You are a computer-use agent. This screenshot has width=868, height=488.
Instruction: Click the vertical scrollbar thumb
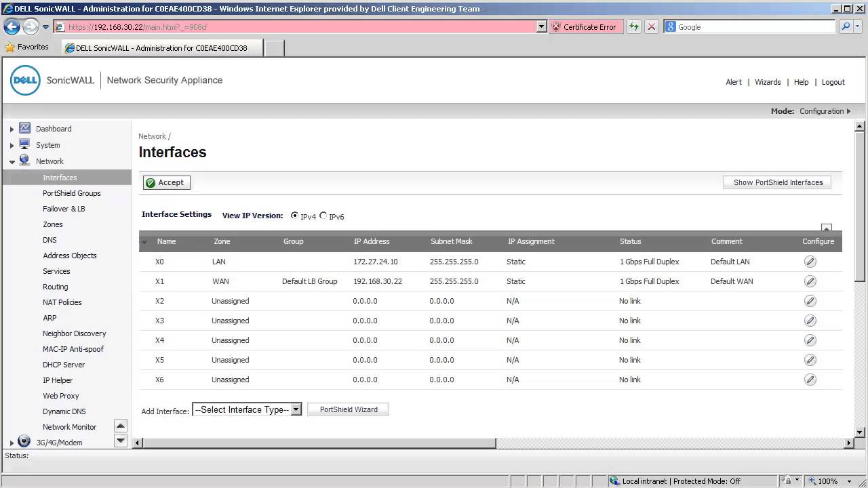(x=860, y=206)
